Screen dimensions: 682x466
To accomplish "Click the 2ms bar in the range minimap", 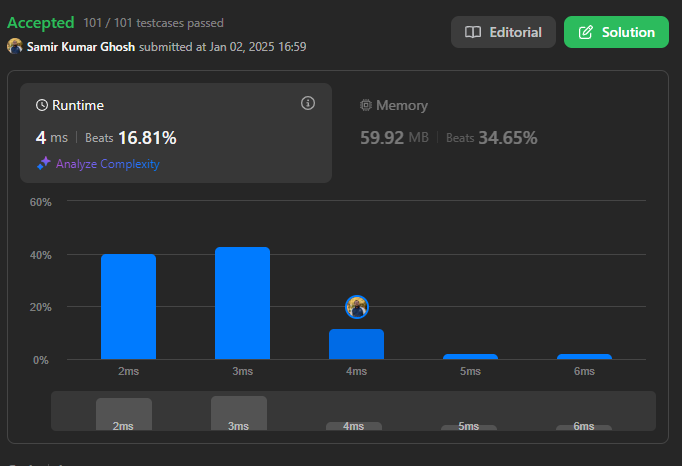I will tap(124, 414).
